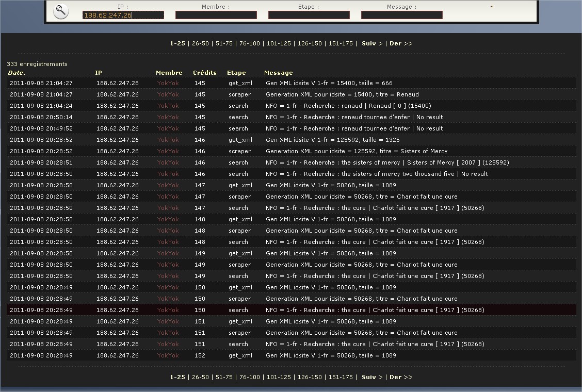Click credits value 145 in the 20:50:14 row

[x=200, y=117]
